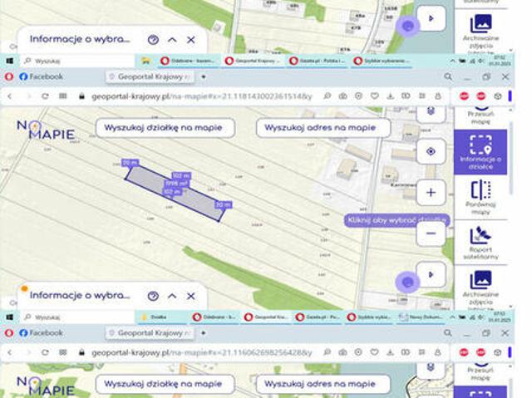This screenshot has width=532, height=398.
Task: Open "Raport satelitarny" beneath Porównaj mapy
Action: pos(480,243)
